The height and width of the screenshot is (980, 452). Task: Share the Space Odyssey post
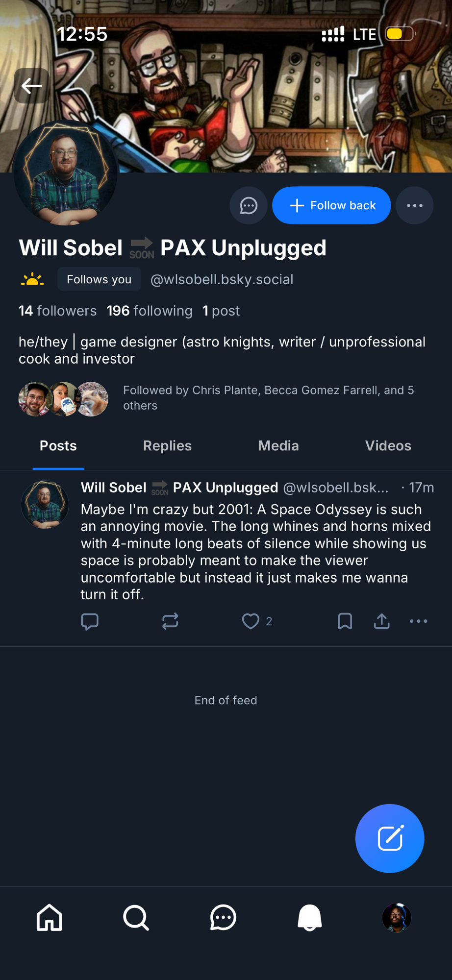381,621
